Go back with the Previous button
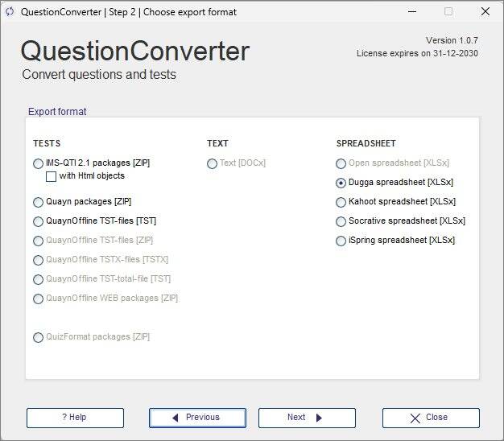Screen dimensions: 504x441 (x=197, y=418)
